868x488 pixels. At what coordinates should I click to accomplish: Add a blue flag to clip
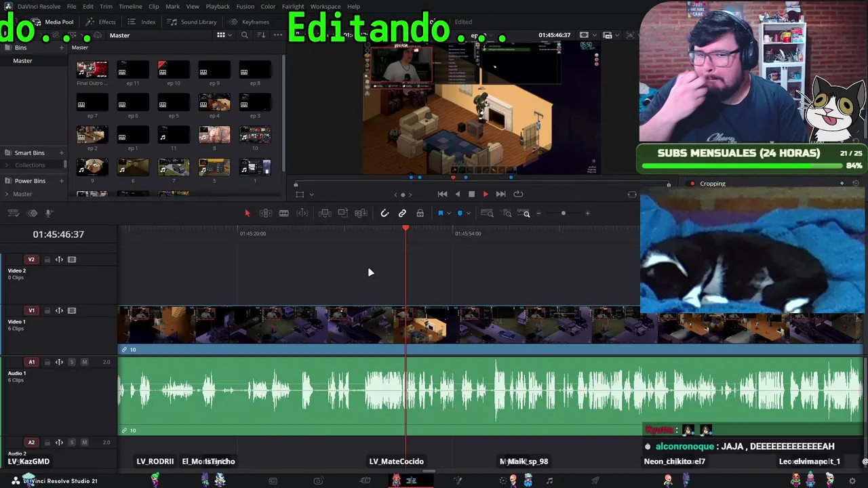coord(440,213)
